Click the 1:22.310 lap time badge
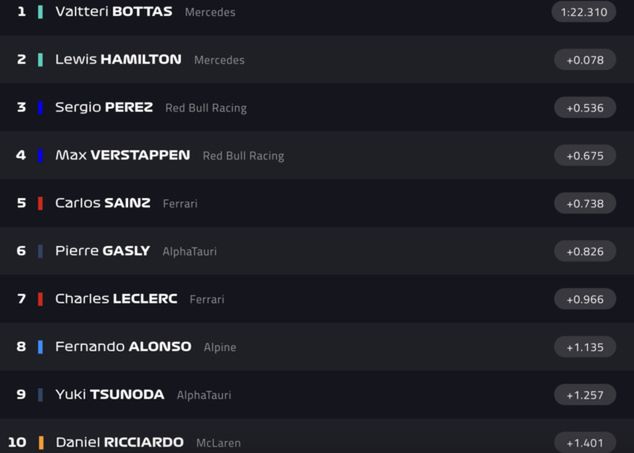The width and height of the screenshot is (634, 453). pos(583,12)
